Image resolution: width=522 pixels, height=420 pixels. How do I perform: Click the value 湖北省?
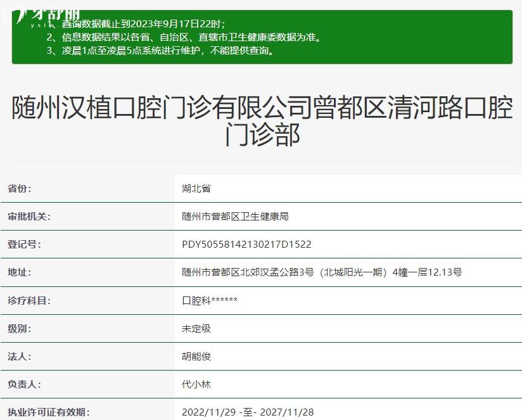click(x=196, y=189)
